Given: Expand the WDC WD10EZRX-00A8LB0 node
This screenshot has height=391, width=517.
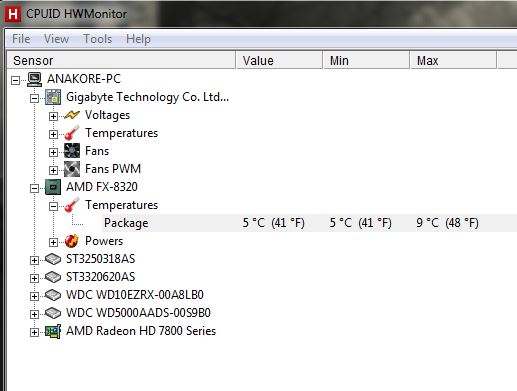Looking at the screenshot, I should click(x=34, y=296).
